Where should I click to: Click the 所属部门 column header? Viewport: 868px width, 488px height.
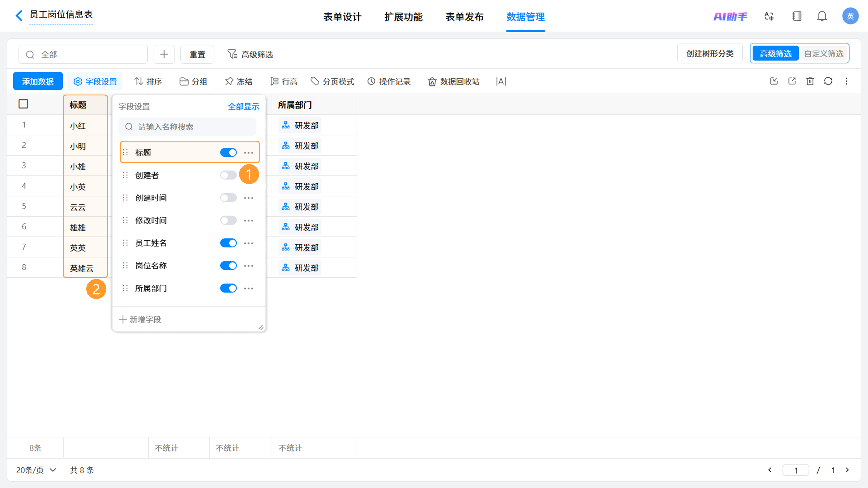[x=314, y=105]
